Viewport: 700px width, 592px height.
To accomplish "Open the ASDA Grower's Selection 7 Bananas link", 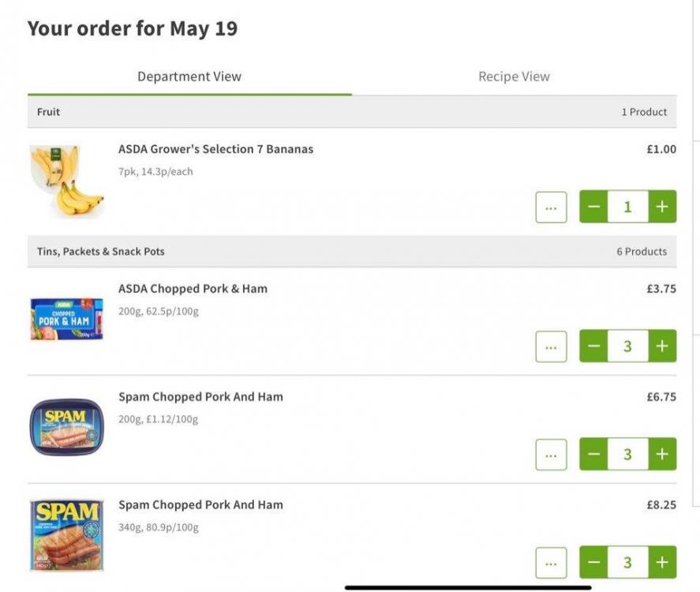I will pos(215,149).
